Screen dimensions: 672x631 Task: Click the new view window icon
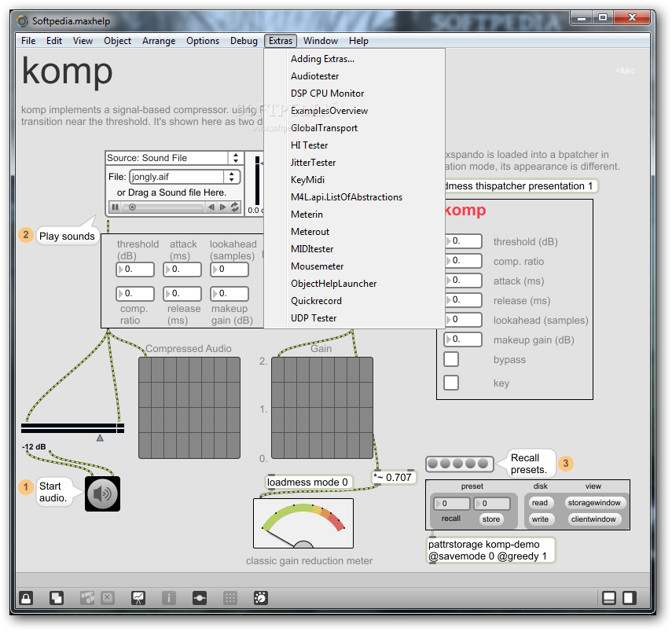coord(57,597)
